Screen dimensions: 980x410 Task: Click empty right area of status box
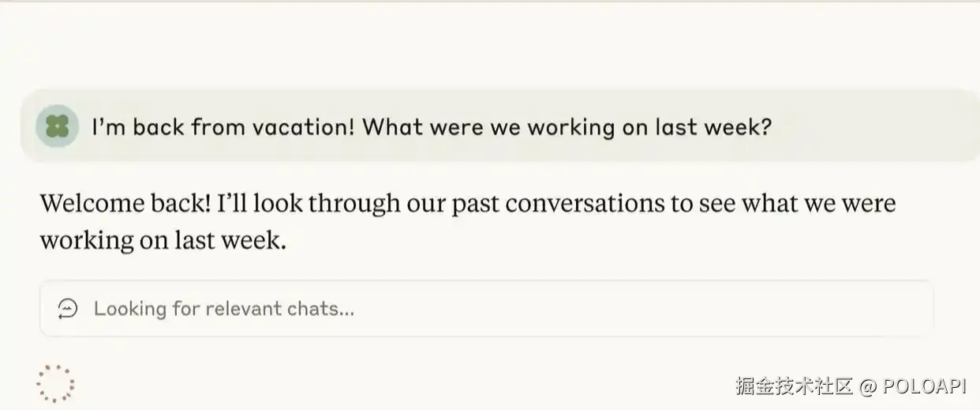671,308
